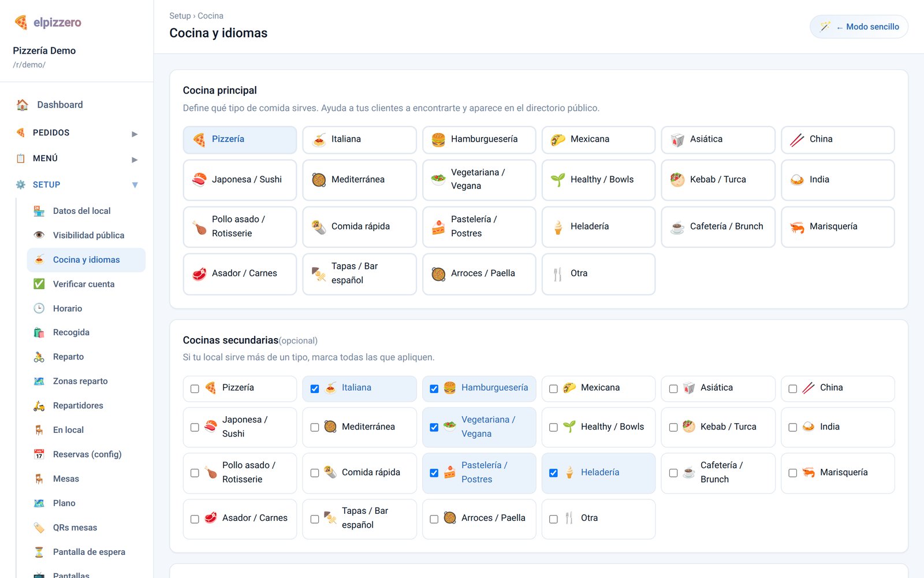Select Reparto in the setup menu
This screenshot has height=578, width=924.
[86, 357]
